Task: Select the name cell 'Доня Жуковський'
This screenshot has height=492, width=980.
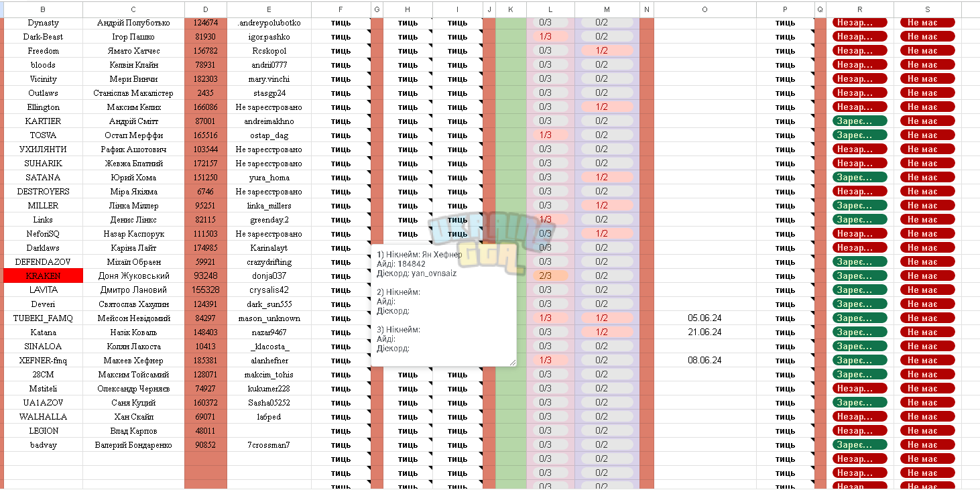Action: pyautogui.click(x=133, y=275)
